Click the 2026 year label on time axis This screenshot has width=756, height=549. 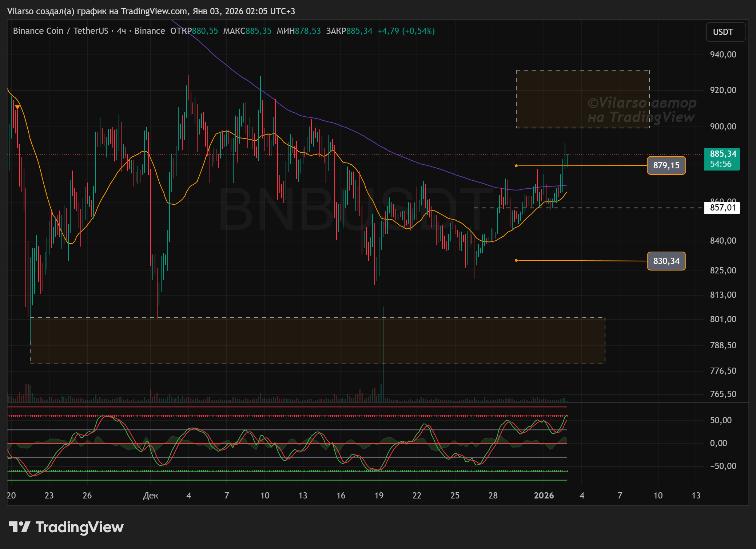pos(544,496)
